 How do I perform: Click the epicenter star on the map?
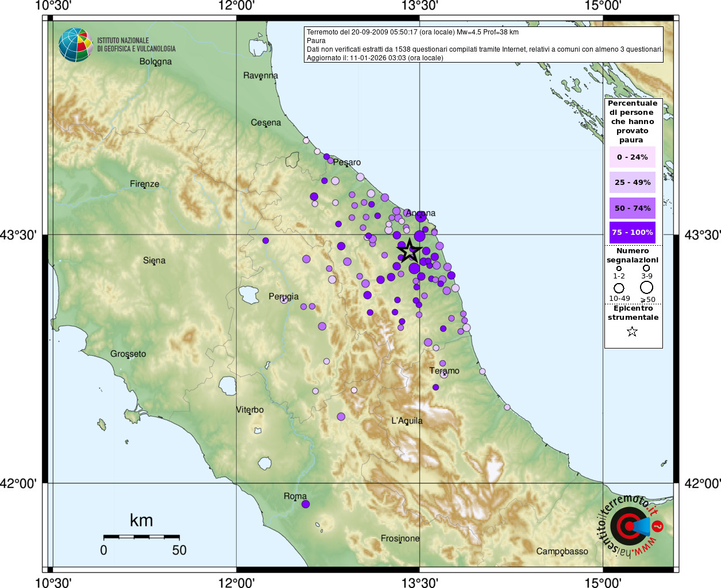409,250
